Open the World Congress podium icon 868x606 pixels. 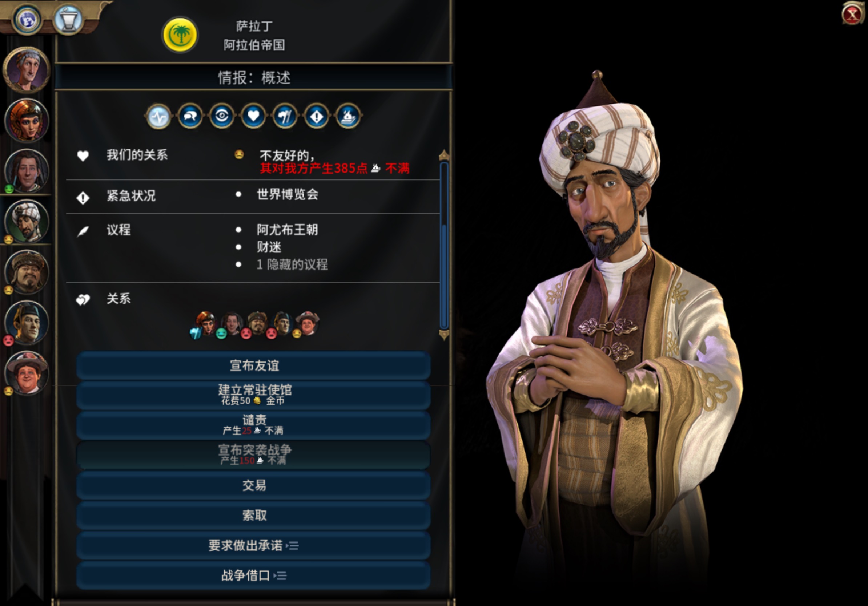[x=68, y=19]
